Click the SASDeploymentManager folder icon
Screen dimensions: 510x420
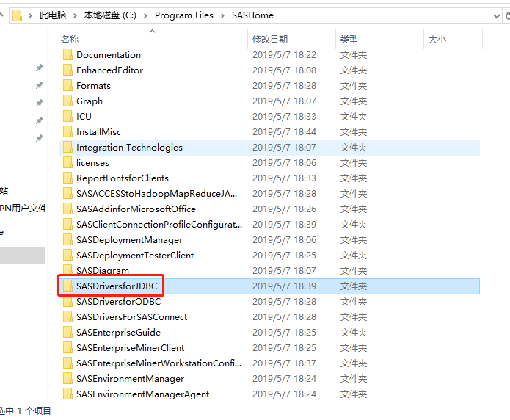[68, 239]
